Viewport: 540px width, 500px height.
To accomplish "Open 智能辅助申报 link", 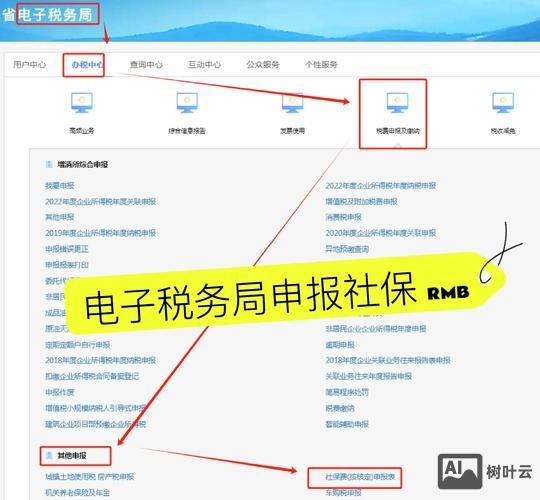I will coord(347,424).
